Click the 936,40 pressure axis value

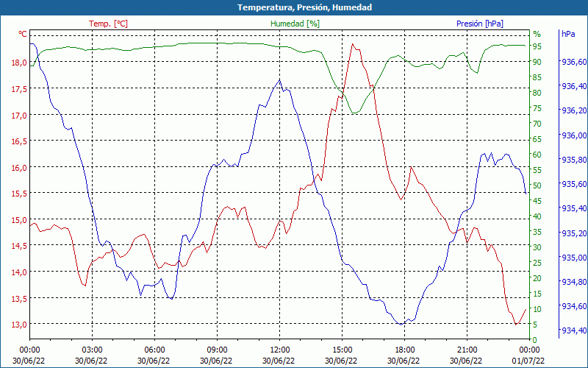[574, 86]
